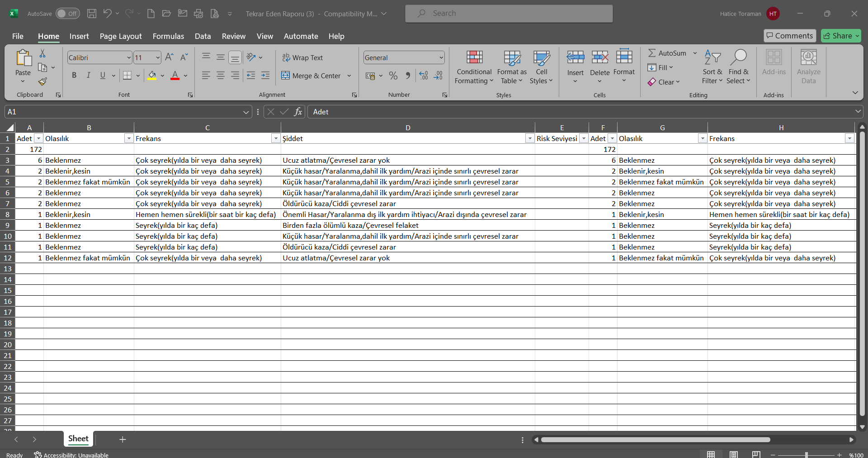Click the horizontal scrollbar thumb

click(656, 439)
